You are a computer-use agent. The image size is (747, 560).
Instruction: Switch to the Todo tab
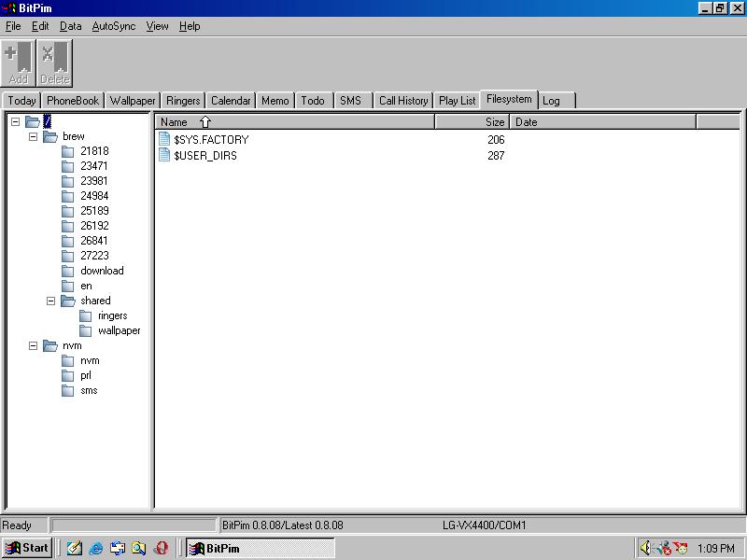[x=313, y=101]
